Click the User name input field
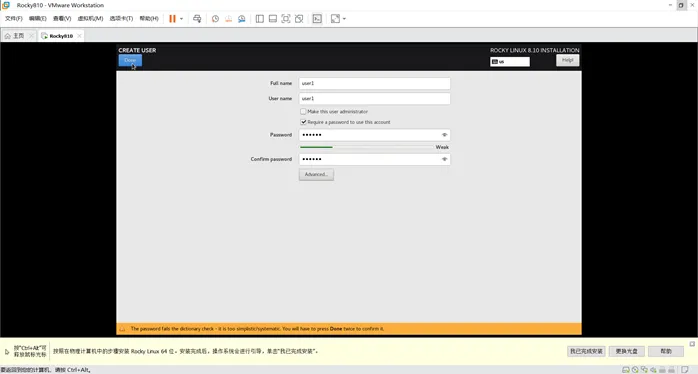This screenshot has height=374, width=698. pyautogui.click(x=374, y=98)
